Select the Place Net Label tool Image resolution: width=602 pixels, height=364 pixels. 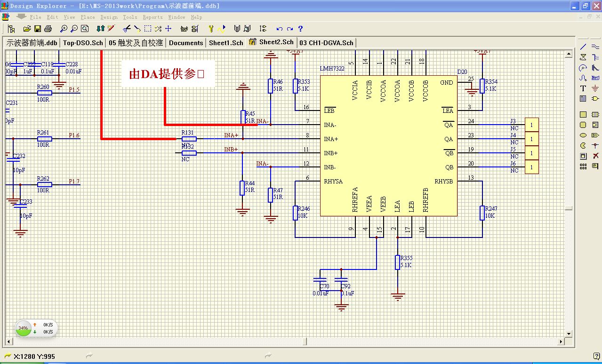point(595,78)
